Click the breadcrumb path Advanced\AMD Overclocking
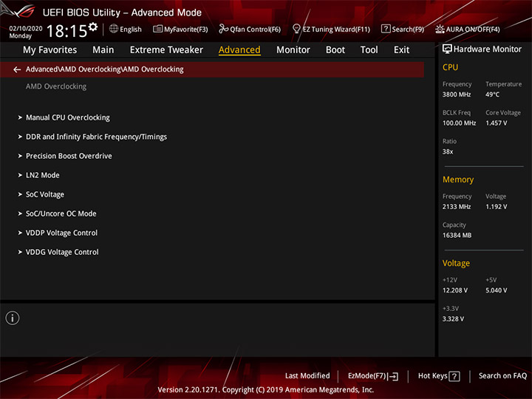Screen dimensions: 532x399 (x=104, y=69)
